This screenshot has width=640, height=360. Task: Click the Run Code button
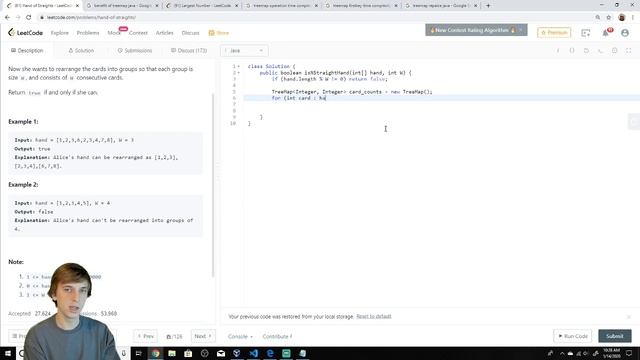[573, 336]
